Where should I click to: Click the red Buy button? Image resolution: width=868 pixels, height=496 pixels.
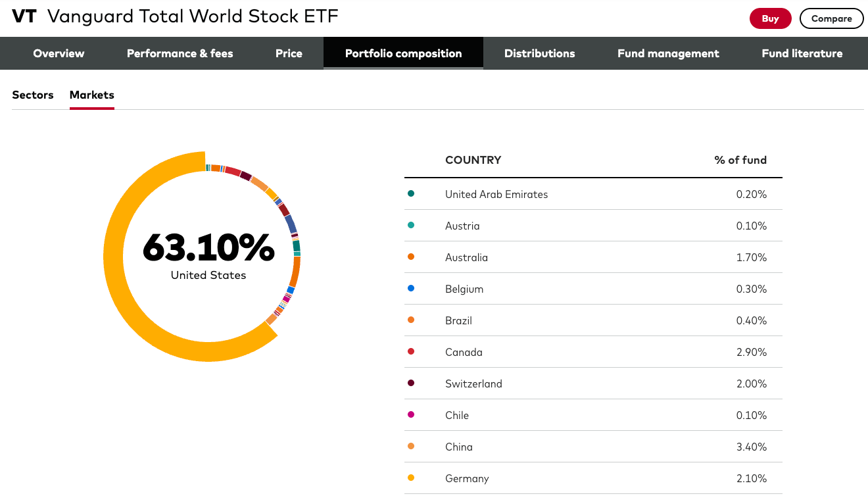[770, 18]
